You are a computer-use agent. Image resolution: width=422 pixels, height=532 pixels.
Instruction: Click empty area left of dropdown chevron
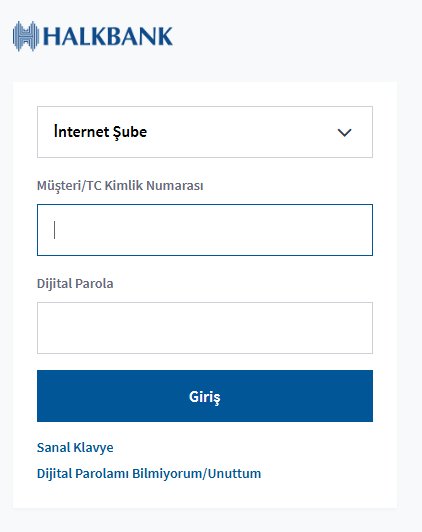[241, 132]
